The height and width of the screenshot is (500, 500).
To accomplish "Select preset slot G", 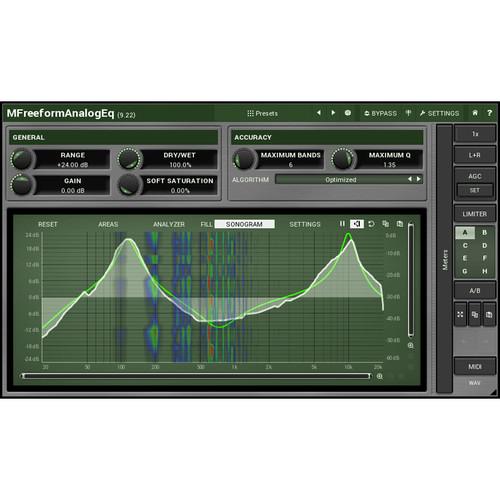I will [465, 271].
